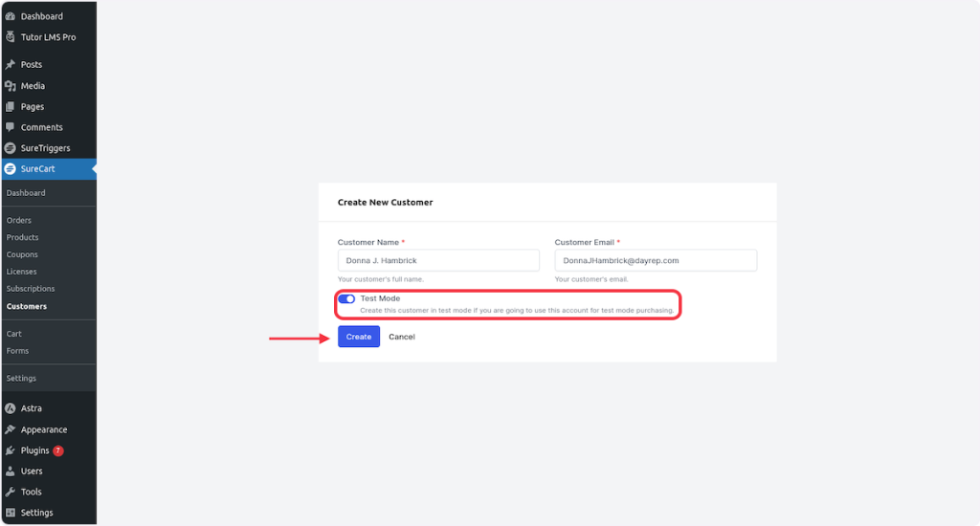Open the Users menu item
Viewport: 980px width, 526px height.
(32, 471)
